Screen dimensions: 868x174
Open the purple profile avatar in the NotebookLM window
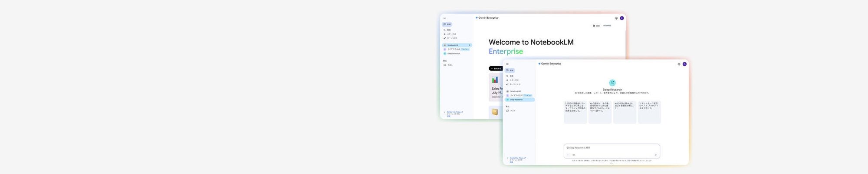coord(622,18)
